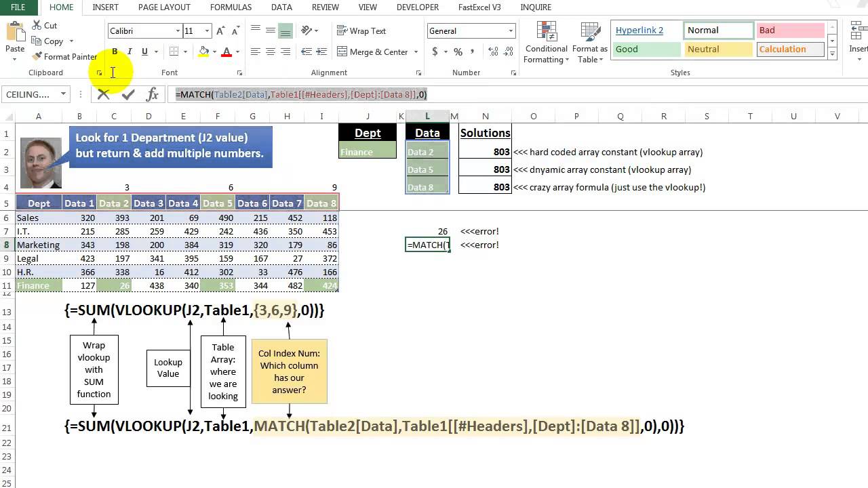Confirm the formula with the checkmark icon
The height and width of the screenshot is (488, 868).
click(x=128, y=94)
